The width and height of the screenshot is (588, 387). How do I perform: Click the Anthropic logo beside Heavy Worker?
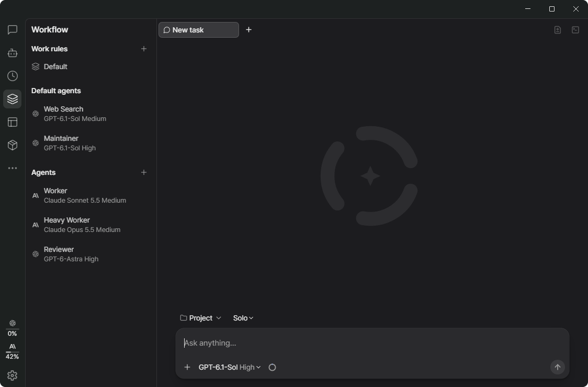[x=36, y=225]
